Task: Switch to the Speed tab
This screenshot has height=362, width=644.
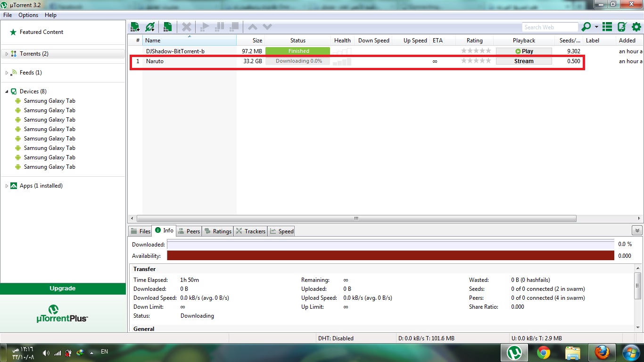Action: pos(281,231)
